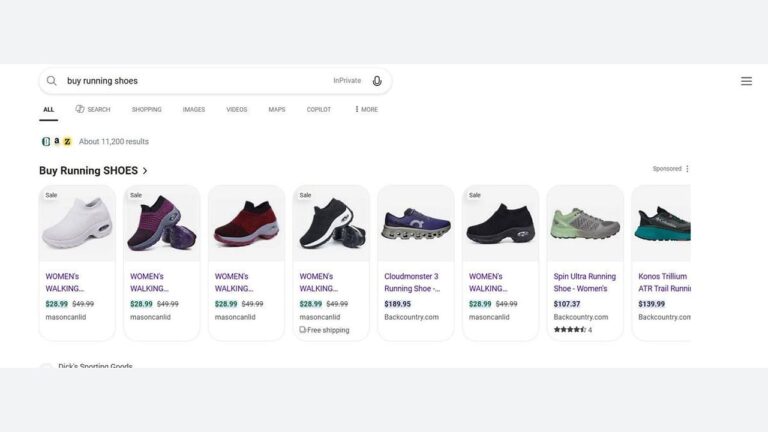Open the Cloudmonster 3 shoe image
Viewport: 768px width, 432px height.
pyautogui.click(x=416, y=223)
